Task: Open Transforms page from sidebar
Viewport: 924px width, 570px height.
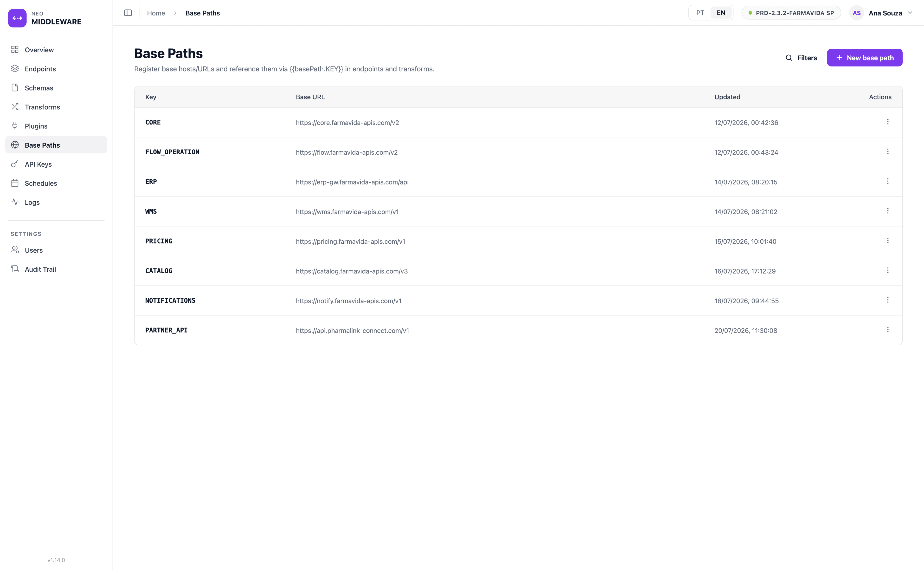Action: (x=56, y=107)
